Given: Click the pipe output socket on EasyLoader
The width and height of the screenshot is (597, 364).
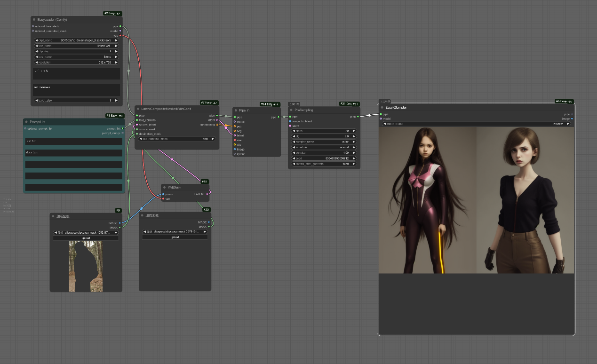Looking at the screenshot, I should click(x=120, y=26).
